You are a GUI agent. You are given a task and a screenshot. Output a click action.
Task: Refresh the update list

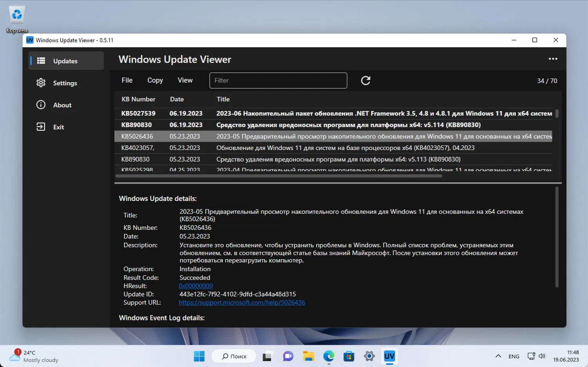[x=365, y=80]
